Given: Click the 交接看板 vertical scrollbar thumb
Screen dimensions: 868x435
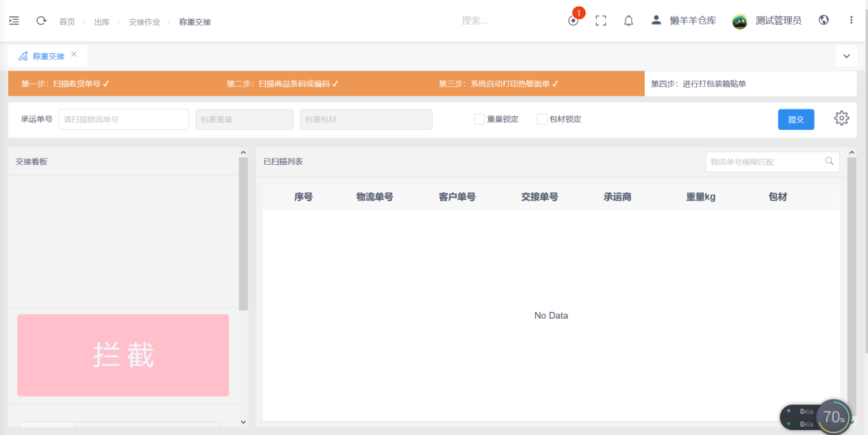Looking at the screenshot, I should [243, 234].
